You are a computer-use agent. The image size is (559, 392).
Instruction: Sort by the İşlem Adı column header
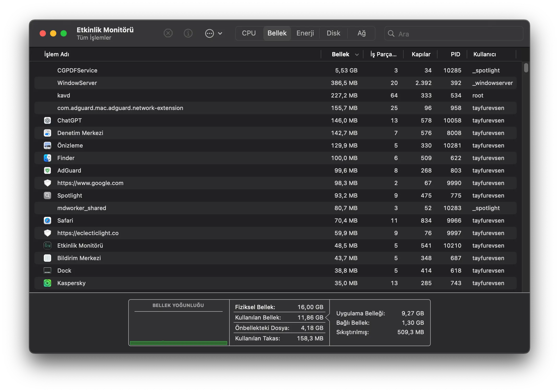coord(57,54)
